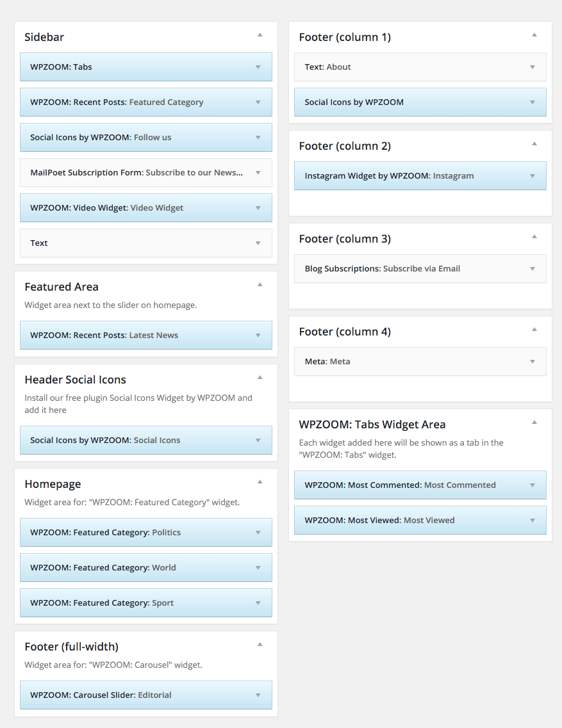
Task: Collapse the WPZOOM: Tabs Widget Area arrow
Action: tap(534, 423)
